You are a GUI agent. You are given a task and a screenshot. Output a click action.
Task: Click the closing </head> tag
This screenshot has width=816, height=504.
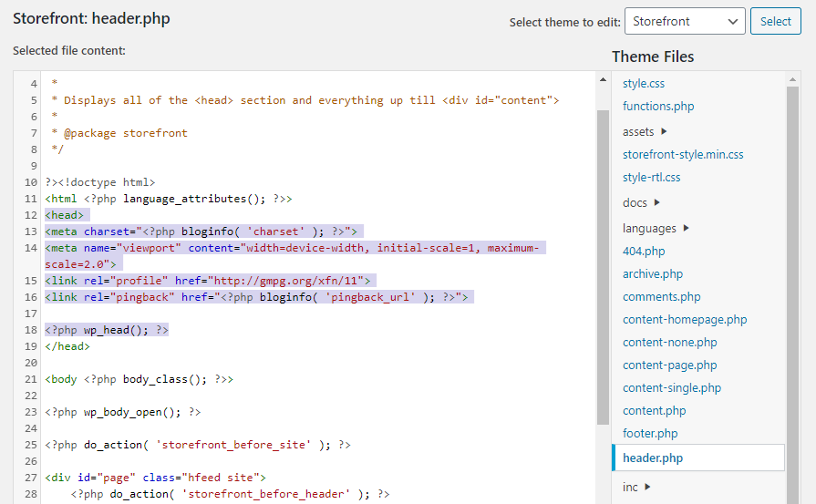tap(67, 346)
